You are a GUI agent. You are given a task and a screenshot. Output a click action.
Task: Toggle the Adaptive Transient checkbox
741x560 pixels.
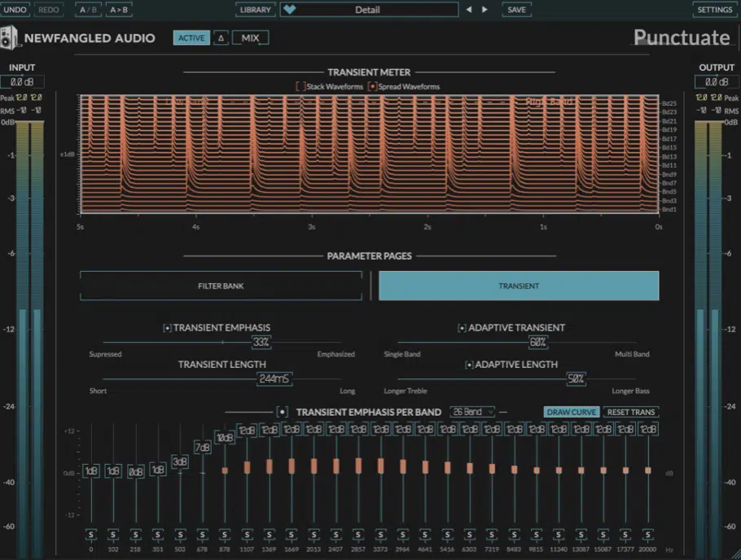462,328
